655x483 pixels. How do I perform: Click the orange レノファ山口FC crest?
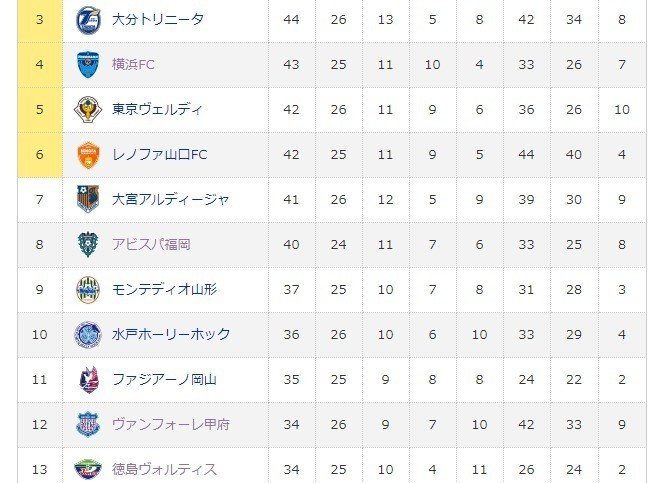click(x=88, y=155)
